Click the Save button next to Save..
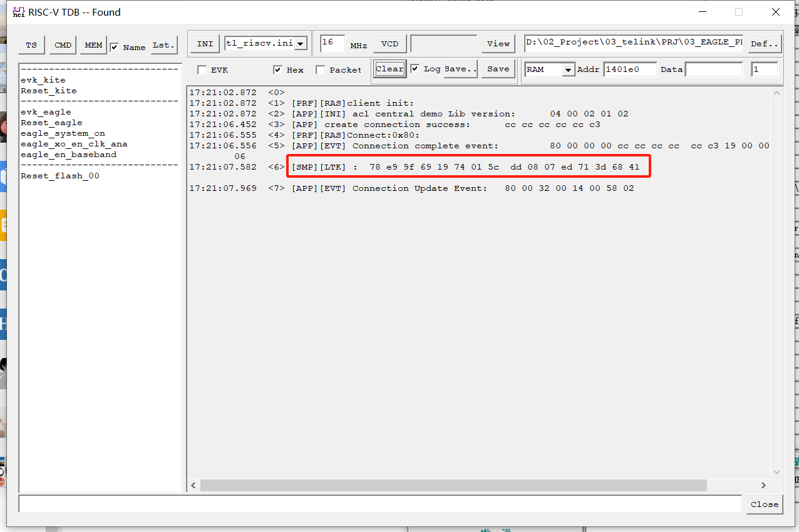Image resolution: width=799 pixels, height=532 pixels. pyautogui.click(x=498, y=69)
